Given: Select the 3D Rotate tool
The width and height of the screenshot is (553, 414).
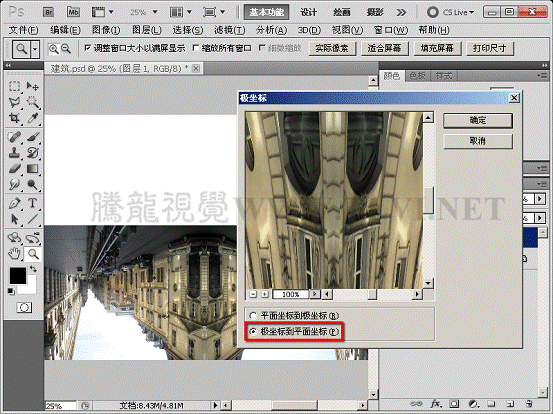Looking at the screenshot, I should coord(14,238).
